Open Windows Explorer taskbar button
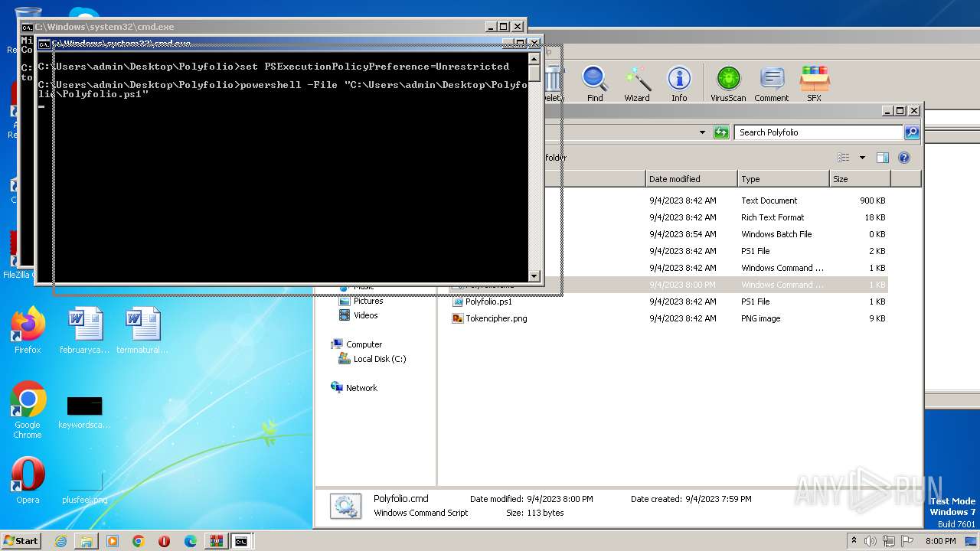The width and height of the screenshot is (980, 551). click(87, 541)
